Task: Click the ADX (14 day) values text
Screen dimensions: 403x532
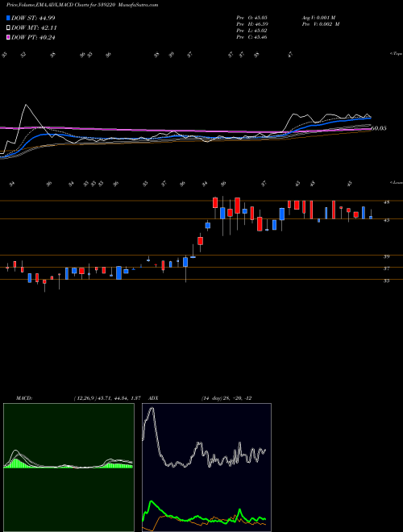Action: click(226, 398)
